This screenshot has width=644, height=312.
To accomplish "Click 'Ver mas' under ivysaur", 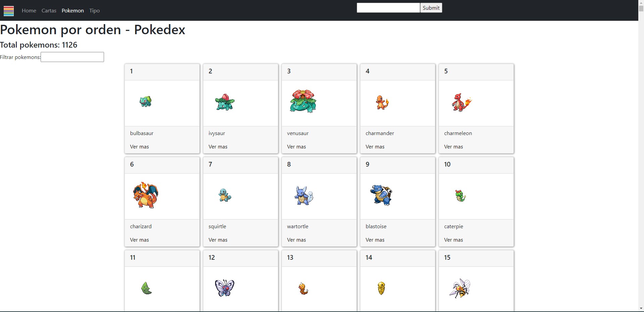I will (218, 146).
